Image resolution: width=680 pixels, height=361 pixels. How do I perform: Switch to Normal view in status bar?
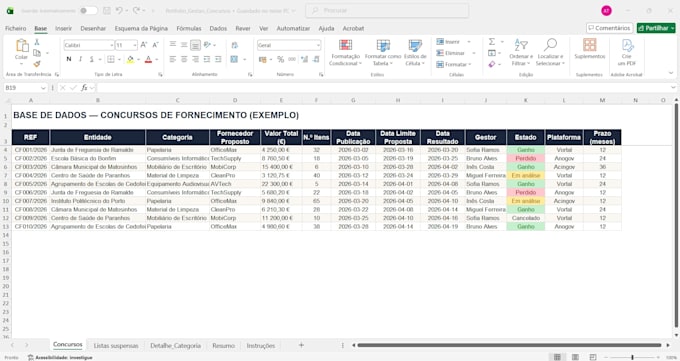(x=557, y=357)
